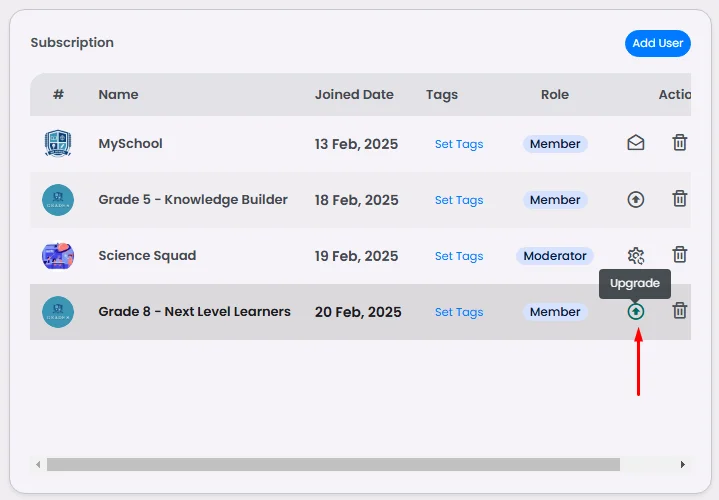Screen dimensions: 719x500
Task: Click the MySchool avatar thumbnail
Action: tap(58, 144)
